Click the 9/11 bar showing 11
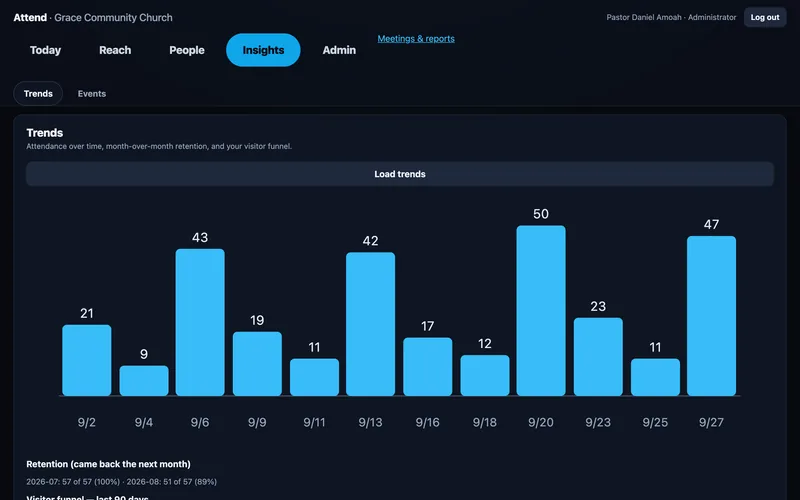The height and width of the screenshot is (500, 800). tap(314, 377)
